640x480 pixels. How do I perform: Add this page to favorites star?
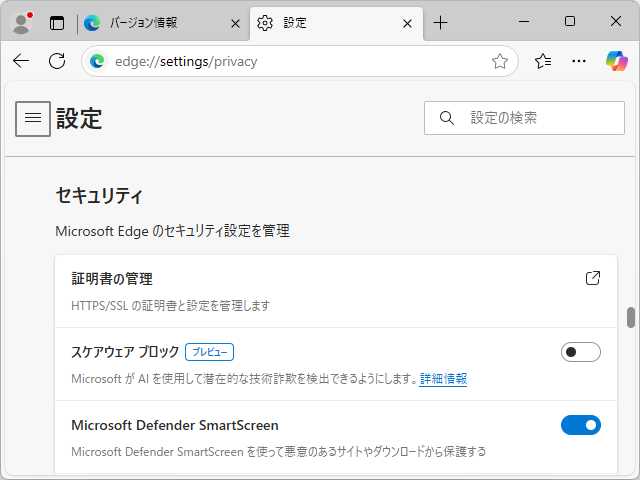[x=500, y=61]
